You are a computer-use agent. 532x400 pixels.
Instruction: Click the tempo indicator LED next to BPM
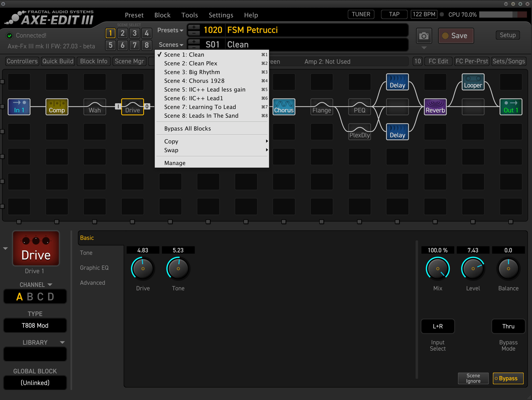[442, 15]
